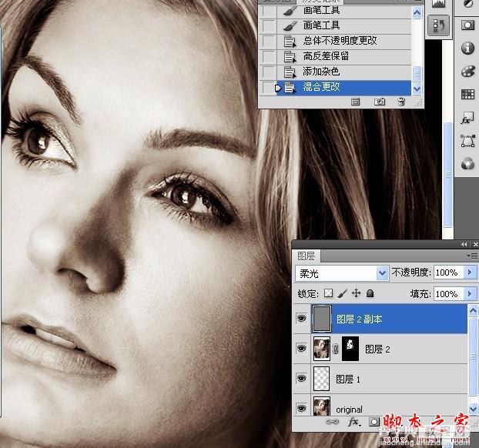Select the 图层 2 layer name
479x448 pixels.
pos(377,349)
